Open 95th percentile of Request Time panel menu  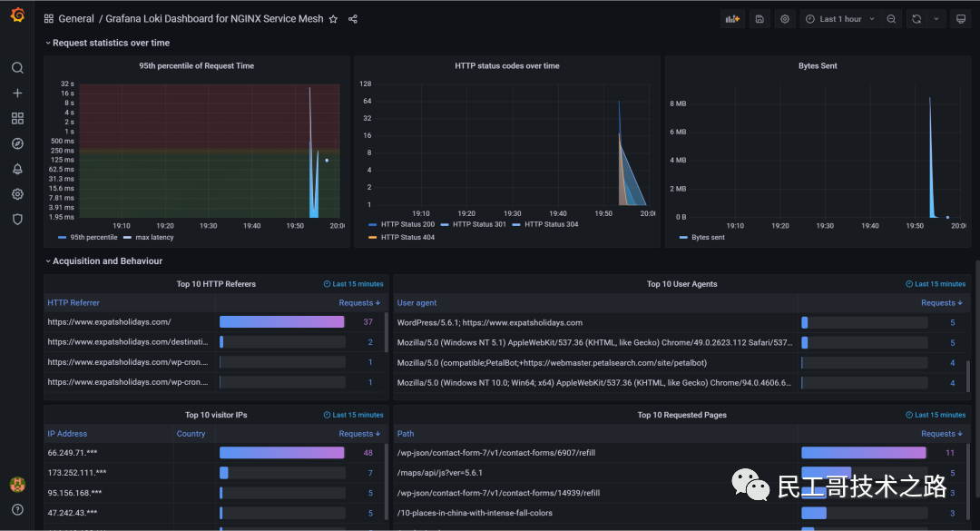click(x=196, y=65)
